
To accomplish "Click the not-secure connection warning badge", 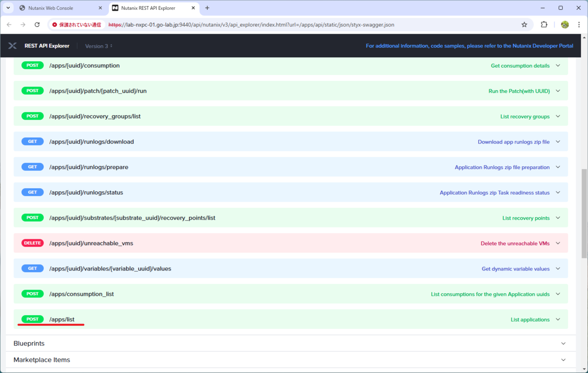I will 76,25.
